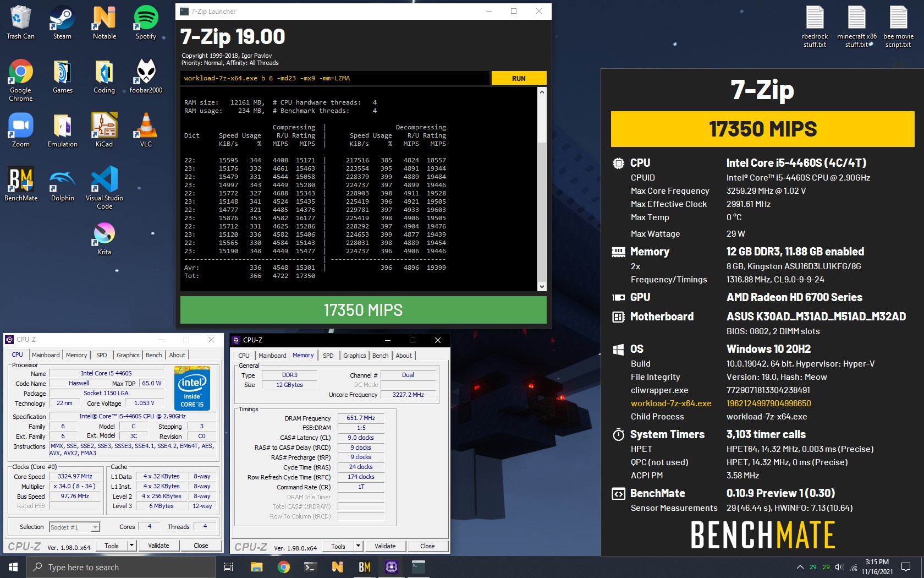Open the Trash Can desktop icon

click(20, 22)
